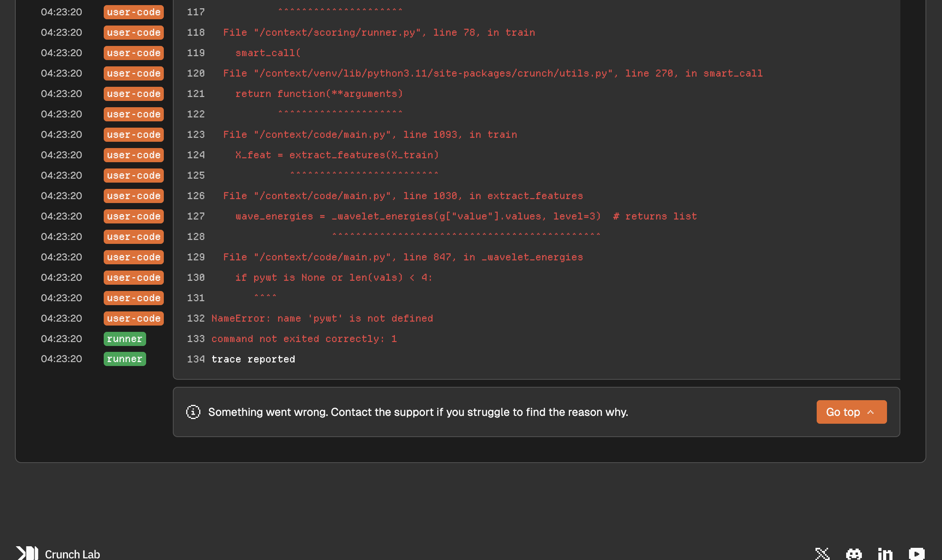Click the Crunch Lab footer text
This screenshot has height=560, width=942.
click(72, 554)
